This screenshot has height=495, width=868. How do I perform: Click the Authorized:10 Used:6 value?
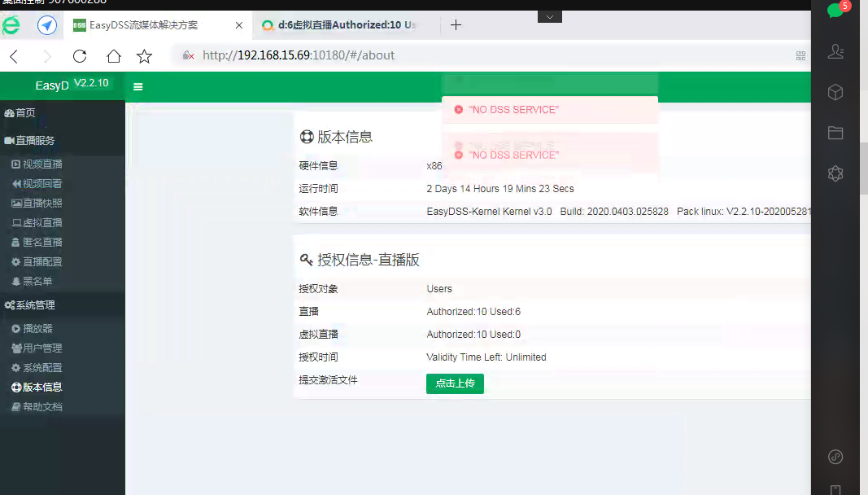point(473,312)
